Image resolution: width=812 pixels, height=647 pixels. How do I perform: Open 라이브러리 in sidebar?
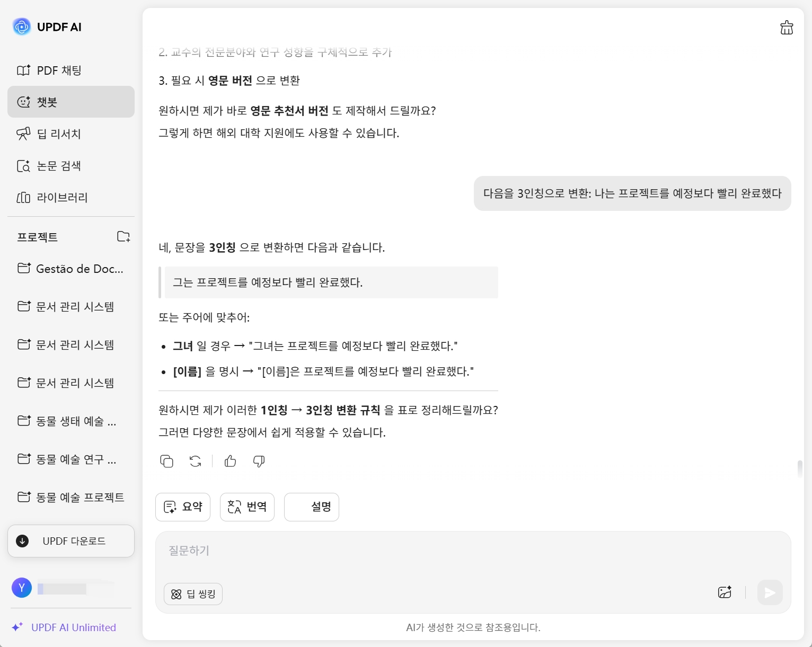tap(62, 198)
